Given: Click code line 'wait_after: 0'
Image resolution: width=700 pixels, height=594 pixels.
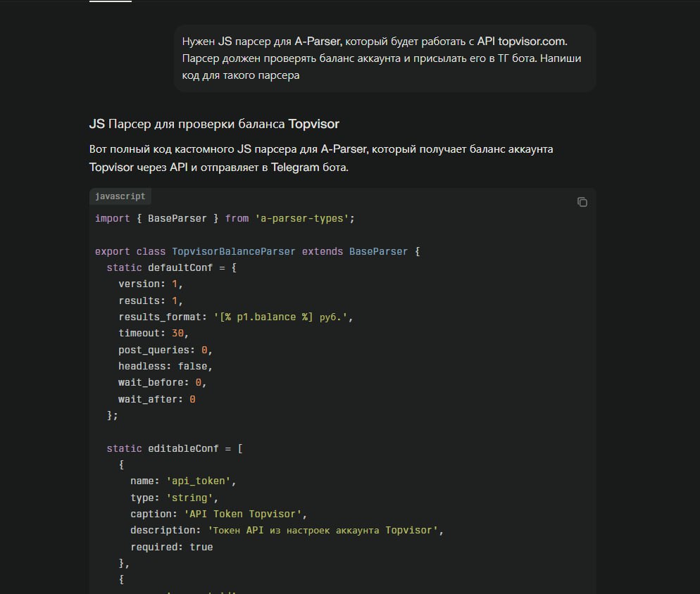Looking at the screenshot, I should pos(157,399).
